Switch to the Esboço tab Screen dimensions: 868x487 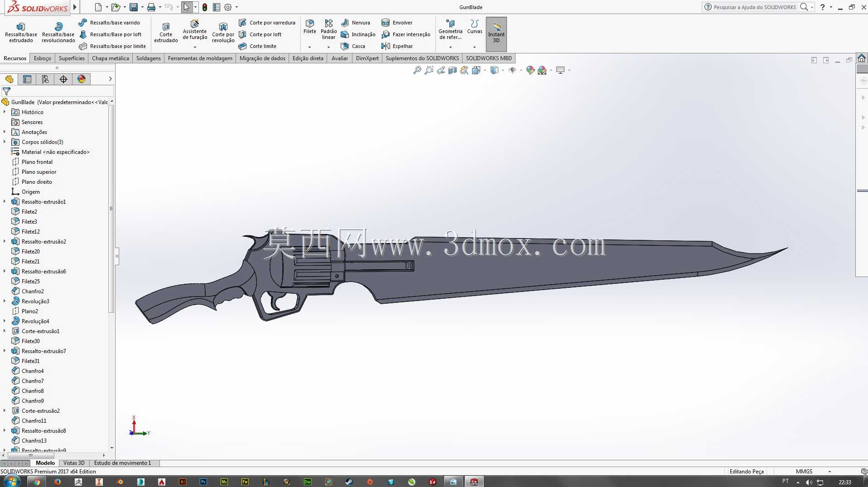click(x=43, y=58)
